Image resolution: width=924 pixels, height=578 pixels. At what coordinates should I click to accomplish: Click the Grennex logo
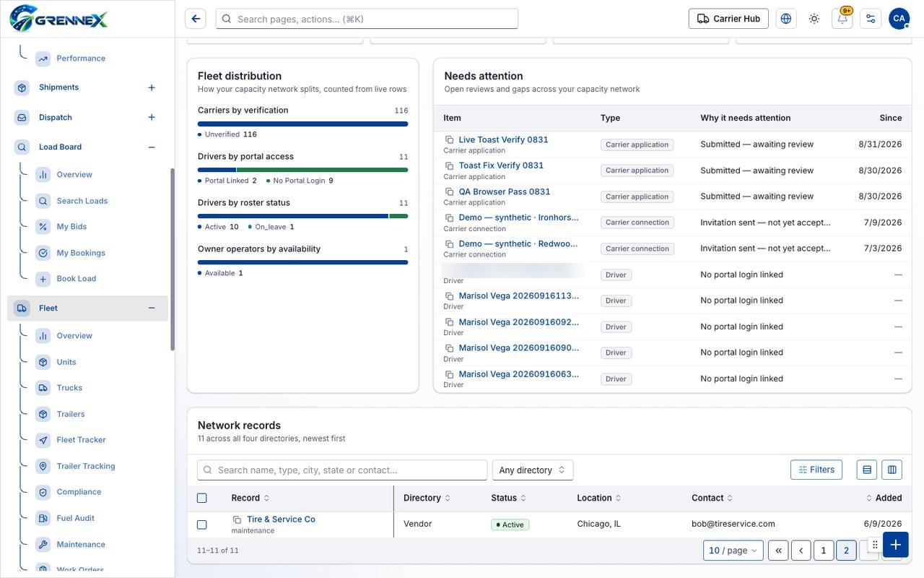tap(58, 19)
